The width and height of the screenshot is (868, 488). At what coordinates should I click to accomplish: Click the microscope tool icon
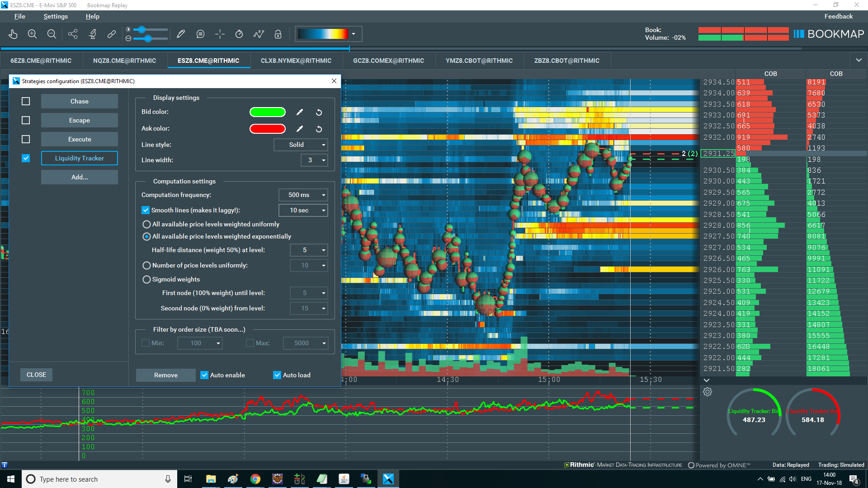[x=93, y=34]
